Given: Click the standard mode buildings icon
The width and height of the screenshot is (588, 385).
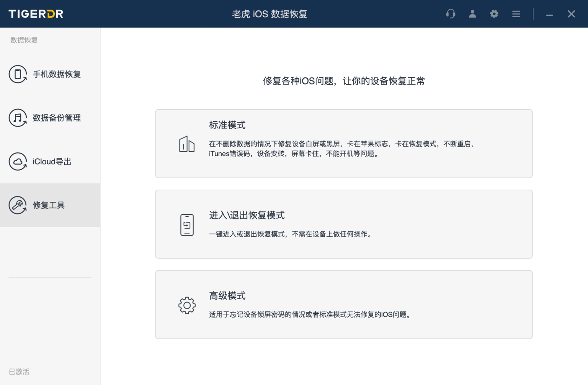Looking at the screenshot, I should 187,144.
